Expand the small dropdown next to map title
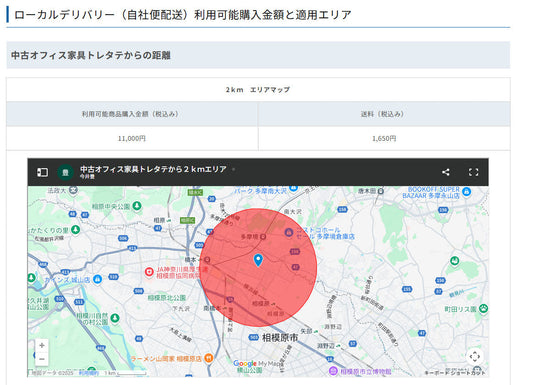The height and width of the screenshot is (385, 533). (234, 169)
